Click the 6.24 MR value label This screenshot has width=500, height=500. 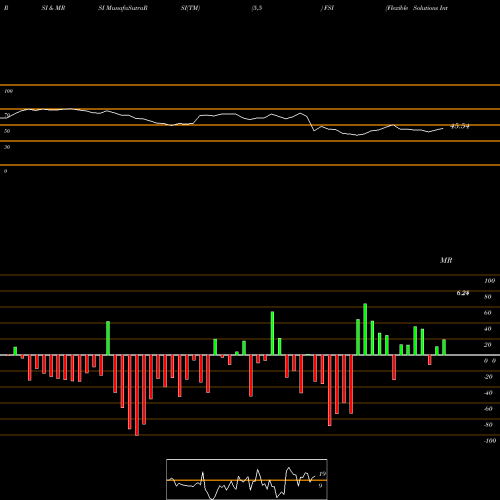pyautogui.click(x=463, y=293)
